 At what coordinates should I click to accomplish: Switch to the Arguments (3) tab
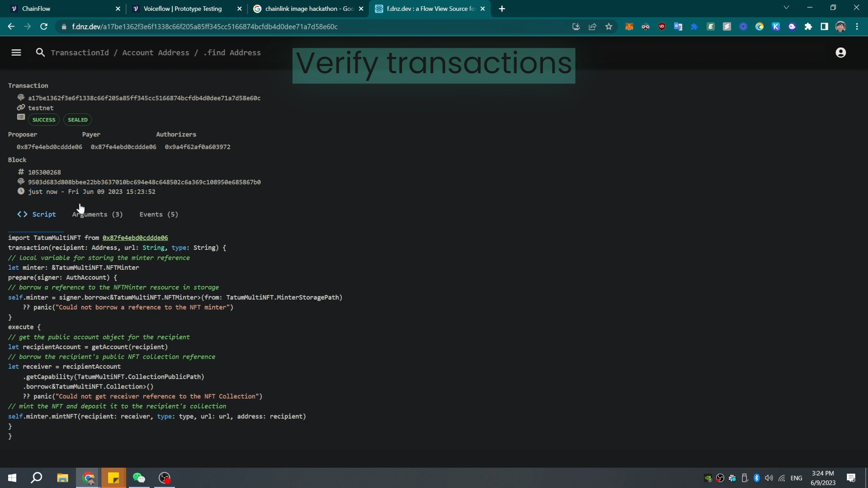[x=97, y=215]
